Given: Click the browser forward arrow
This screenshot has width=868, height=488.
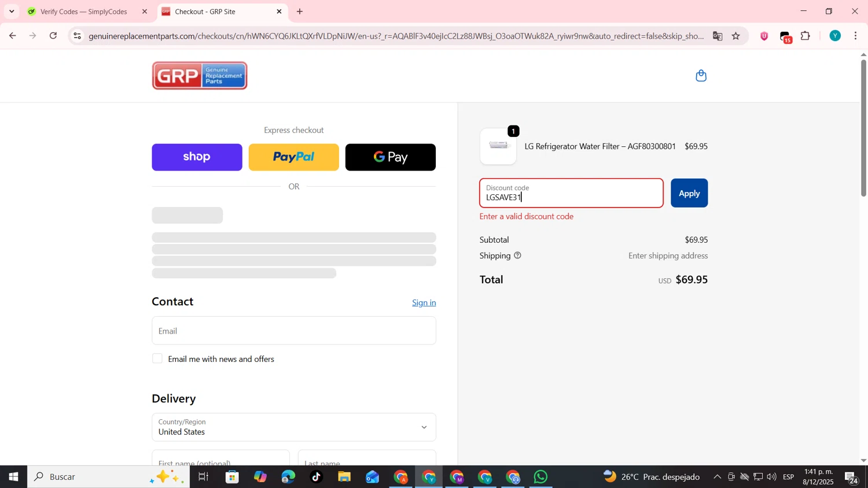Looking at the screenshot, I should click(x=33, y=36).
